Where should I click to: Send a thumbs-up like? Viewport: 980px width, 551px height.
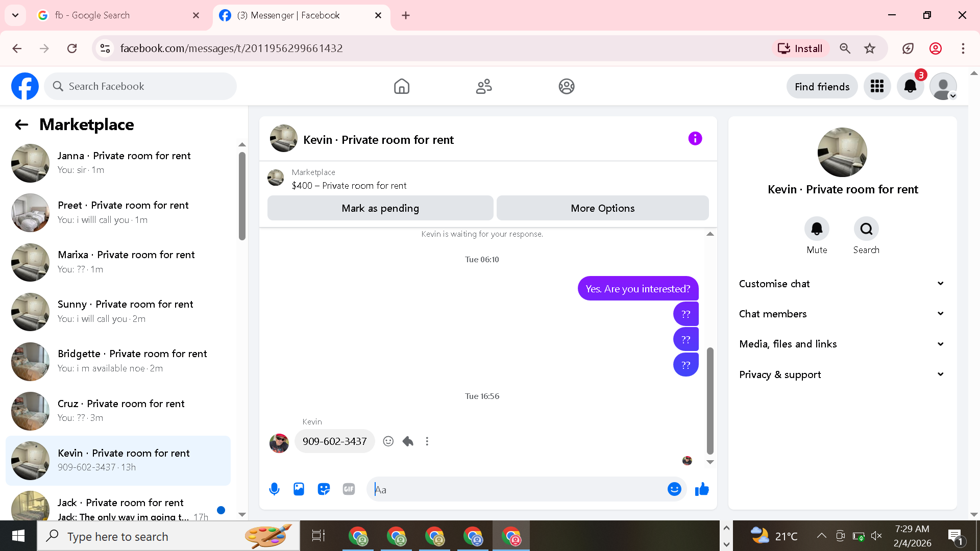coord(702,489)
